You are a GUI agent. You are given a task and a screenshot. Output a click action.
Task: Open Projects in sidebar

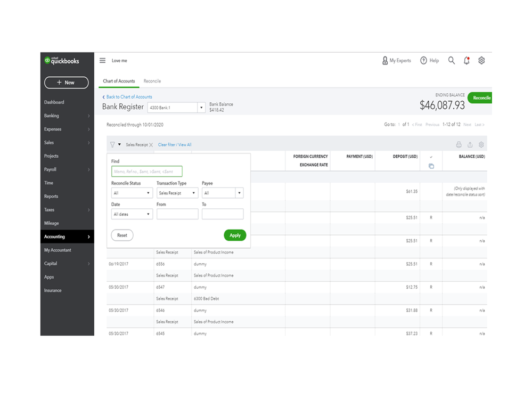coord(51,156)
